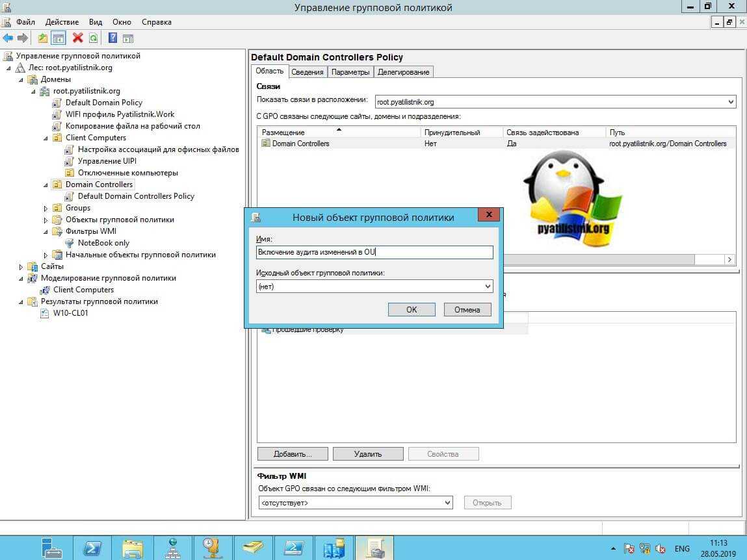Image resolution: width=747 pixels, height=560 pixels.
Task: Collapse the Client Computers tree node
Action: pyautogui.click(x=46, y=138)
